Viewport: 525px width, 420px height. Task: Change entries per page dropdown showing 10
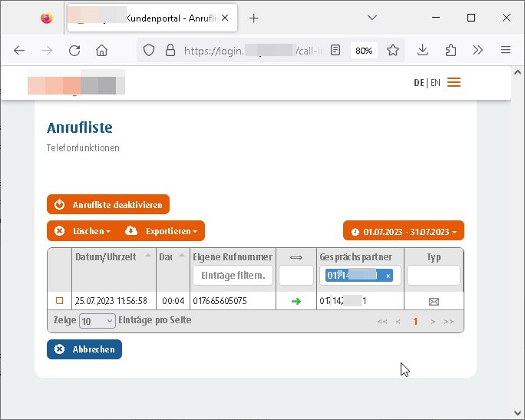97,321
